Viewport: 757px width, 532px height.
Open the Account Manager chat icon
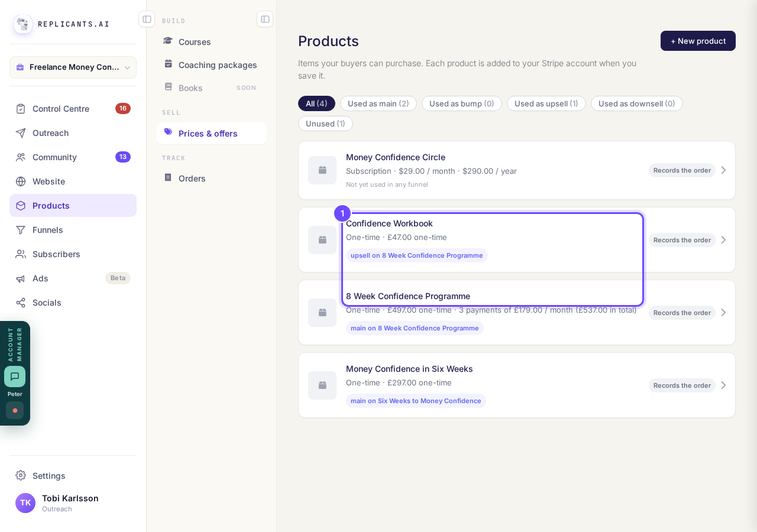[x=15, y=377]
